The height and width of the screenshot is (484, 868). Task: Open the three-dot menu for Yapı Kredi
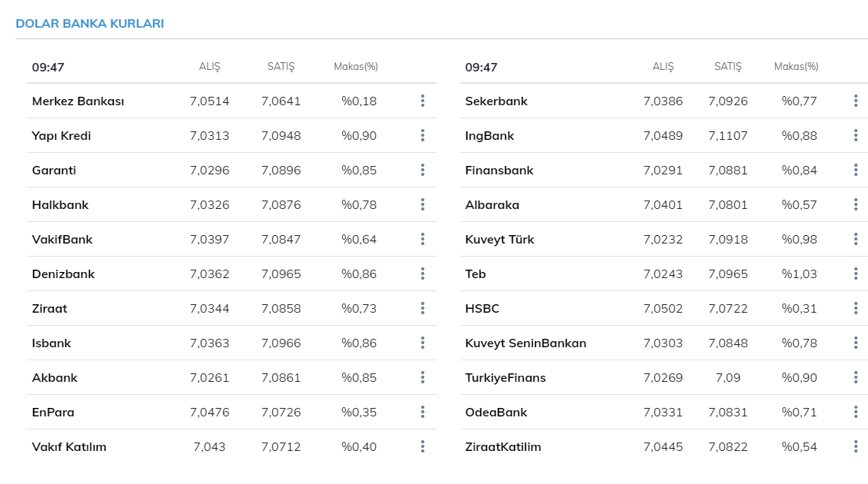click(x=423, y=135)
